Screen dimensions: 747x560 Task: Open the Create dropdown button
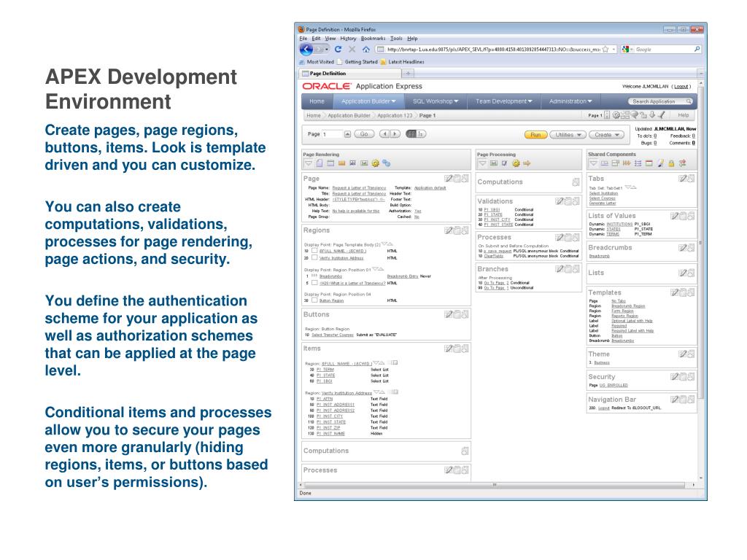606,135
